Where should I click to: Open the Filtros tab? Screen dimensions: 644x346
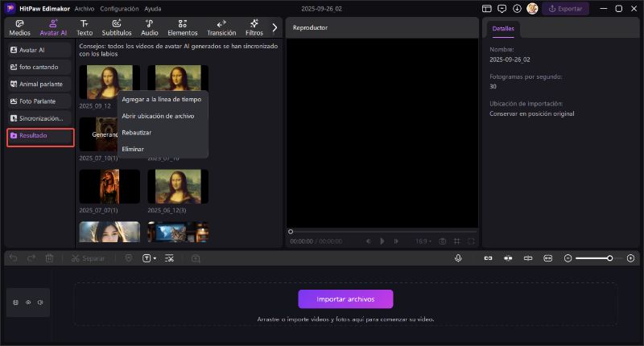pyautogui.click(x=254, y=28)
